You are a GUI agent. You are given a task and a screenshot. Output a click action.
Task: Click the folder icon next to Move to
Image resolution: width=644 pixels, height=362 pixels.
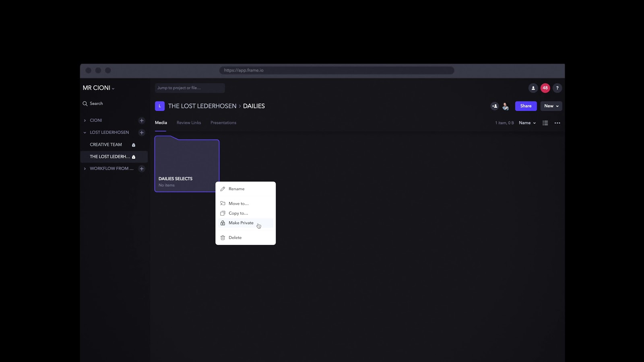point(223,204)
